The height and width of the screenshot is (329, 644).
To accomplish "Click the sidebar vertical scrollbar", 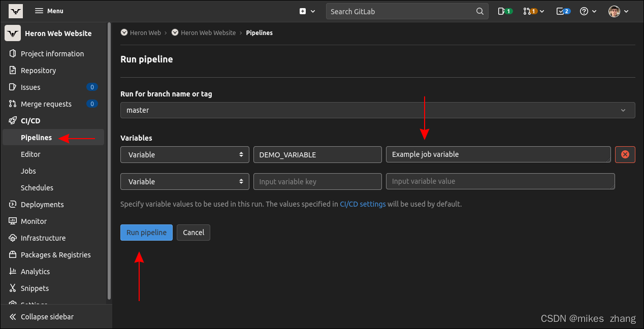I will 109,161.
